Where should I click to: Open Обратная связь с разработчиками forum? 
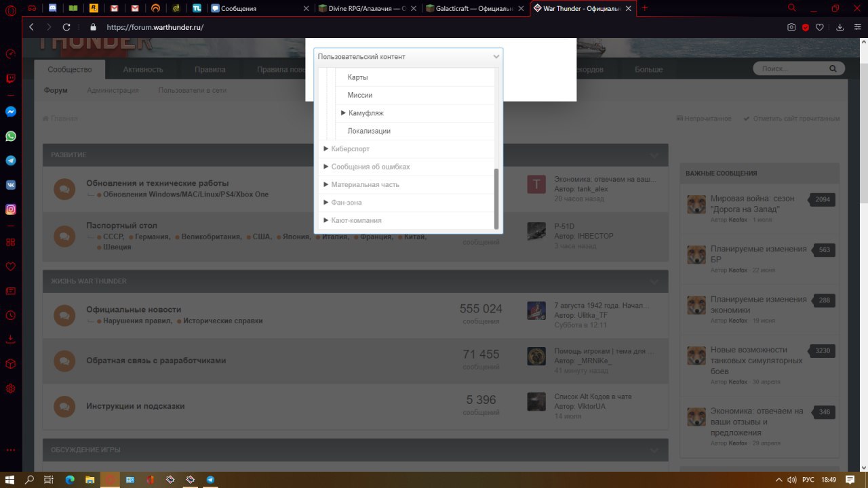156,361
